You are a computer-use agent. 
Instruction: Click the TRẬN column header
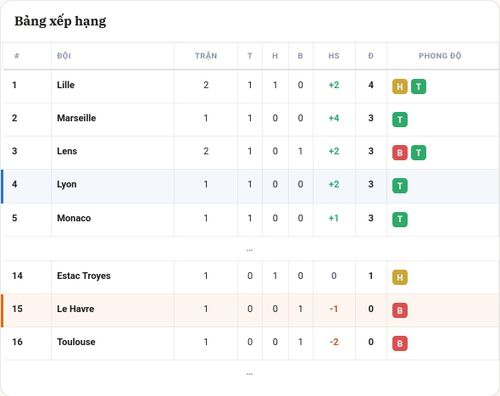[206, 56]
